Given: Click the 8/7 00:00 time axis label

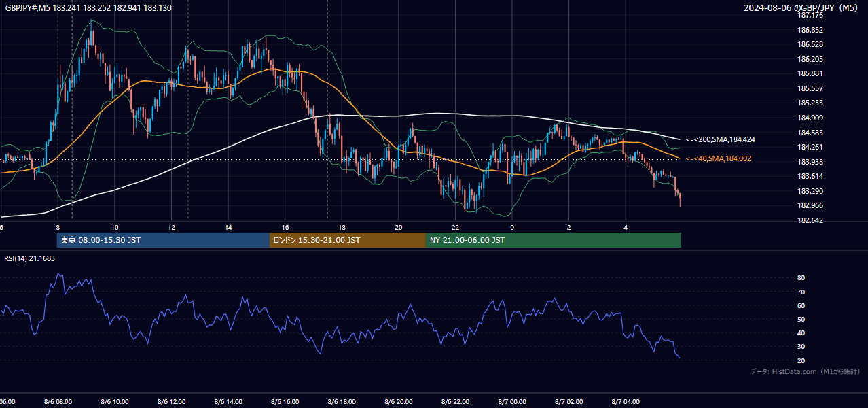Looking at the screenshot, I should point(512,402).
